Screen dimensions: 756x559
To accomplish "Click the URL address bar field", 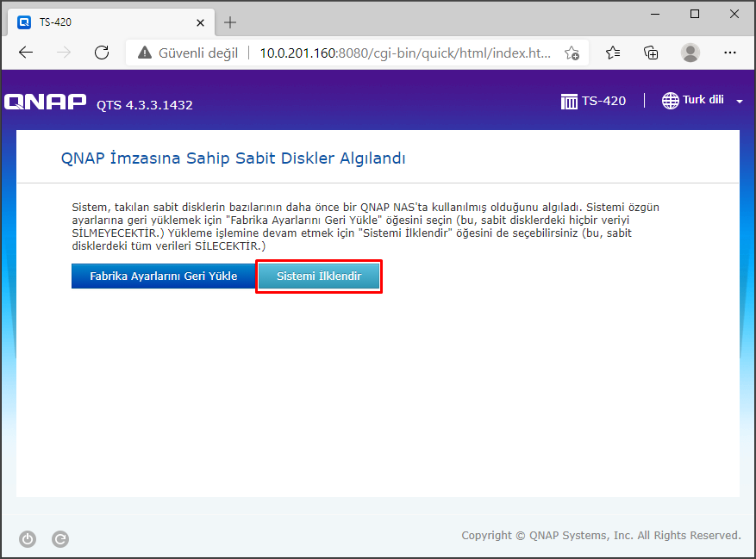I will point(405,53).
